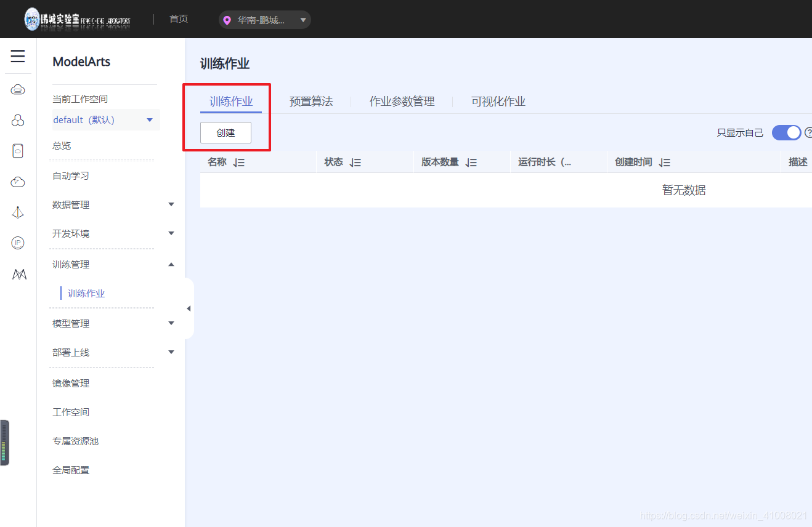Viewport: 812px width, 527px height.
Task: Switch to the 预置算法 tab
Action: (311, 102)
